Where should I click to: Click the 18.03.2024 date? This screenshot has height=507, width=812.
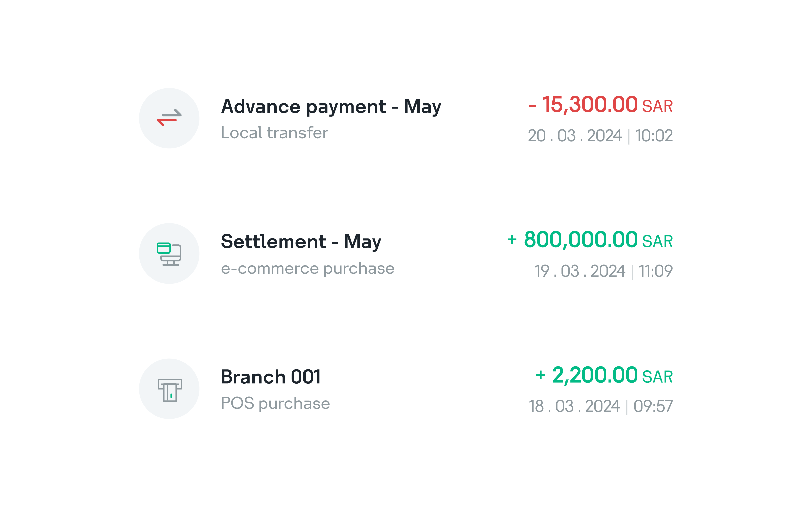pos(574,406)
